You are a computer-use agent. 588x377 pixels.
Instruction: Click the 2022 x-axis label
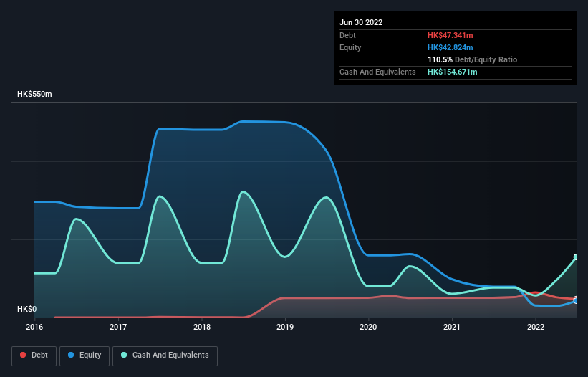click(536, 327)
